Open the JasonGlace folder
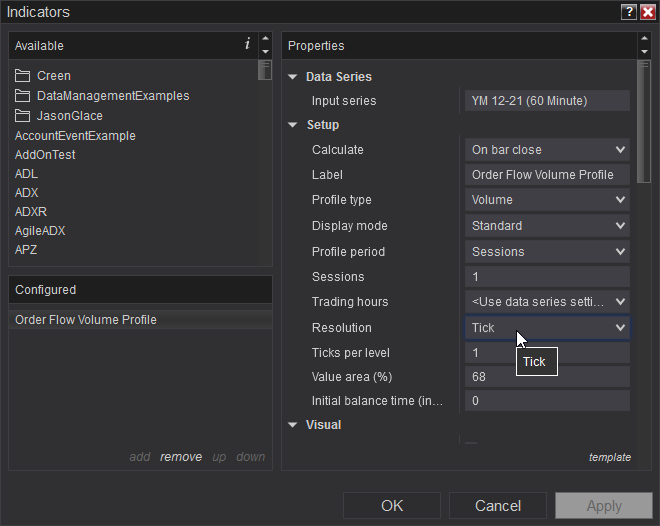Image resolution: width=660 pixels, height=526 pixels. pyautogui.click(x=69, y=116)
